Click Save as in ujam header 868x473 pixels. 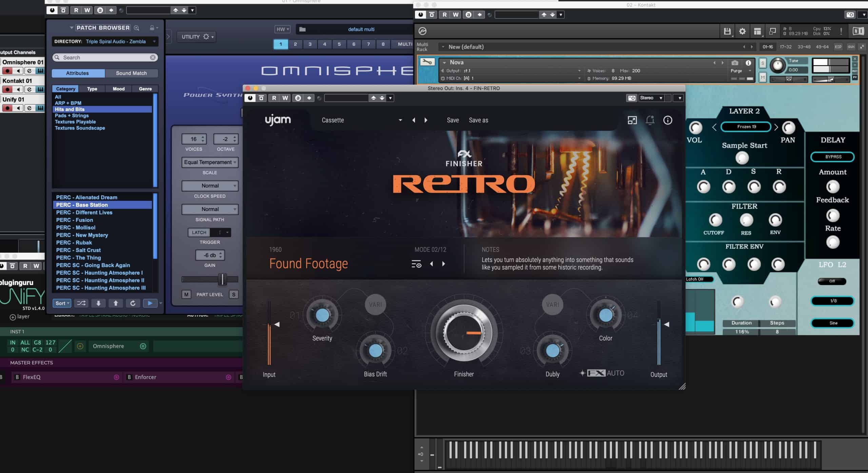point(478,120)
